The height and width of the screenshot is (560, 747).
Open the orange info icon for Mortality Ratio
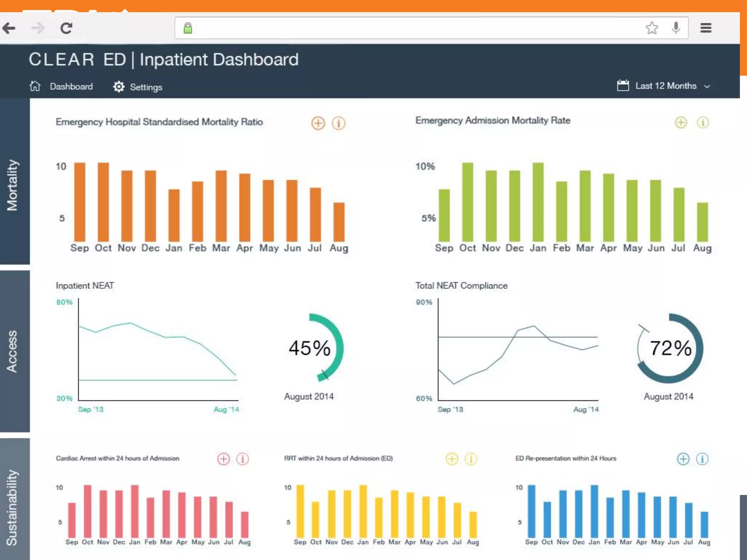(x=338, y=123)
